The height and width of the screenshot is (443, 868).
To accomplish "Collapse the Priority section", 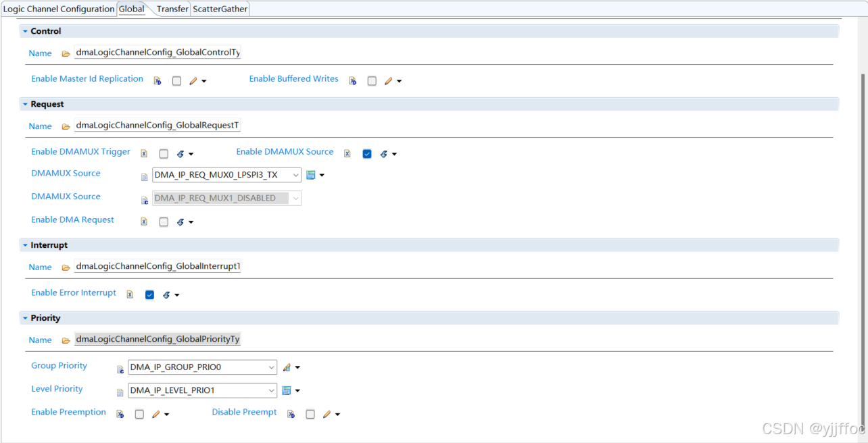I will point(25,319).
